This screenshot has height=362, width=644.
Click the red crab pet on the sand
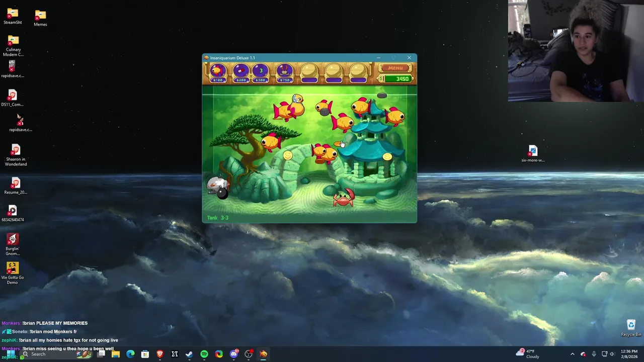tap(344, 198)
